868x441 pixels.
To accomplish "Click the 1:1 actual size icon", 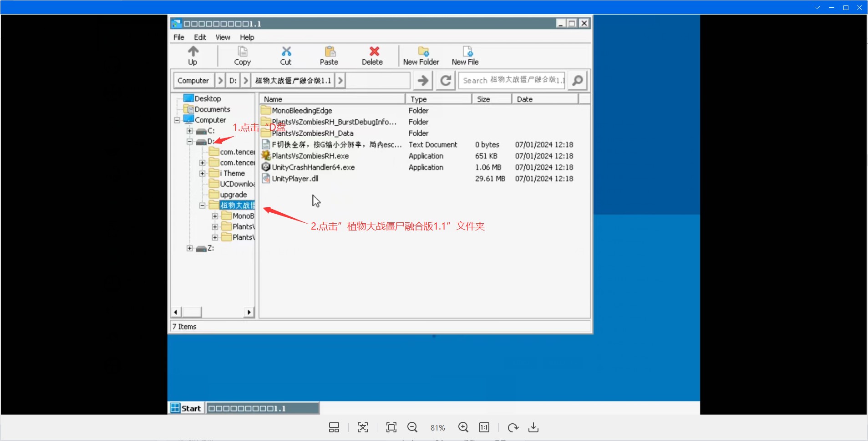I will (x=484, y=427).
